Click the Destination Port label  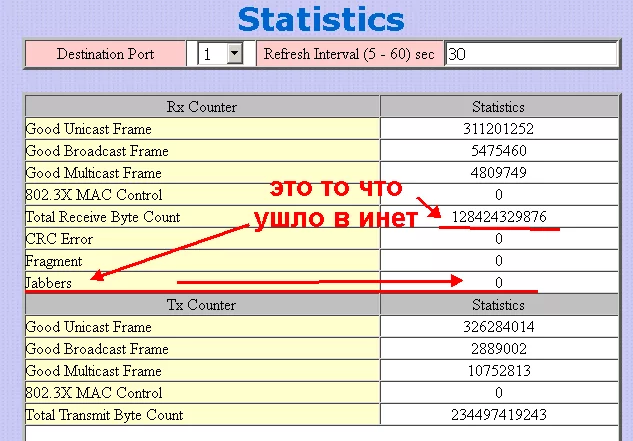pos(105,54)
